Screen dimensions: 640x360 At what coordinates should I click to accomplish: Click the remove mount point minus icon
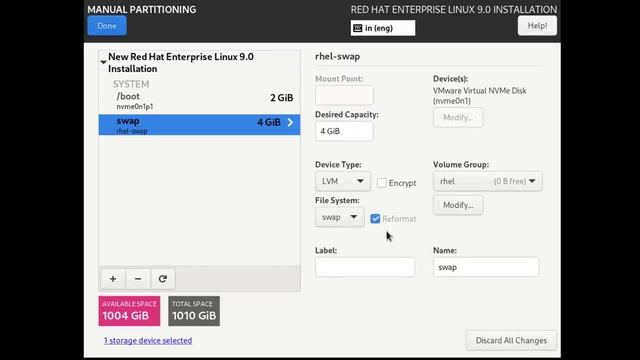pos(138,279)
